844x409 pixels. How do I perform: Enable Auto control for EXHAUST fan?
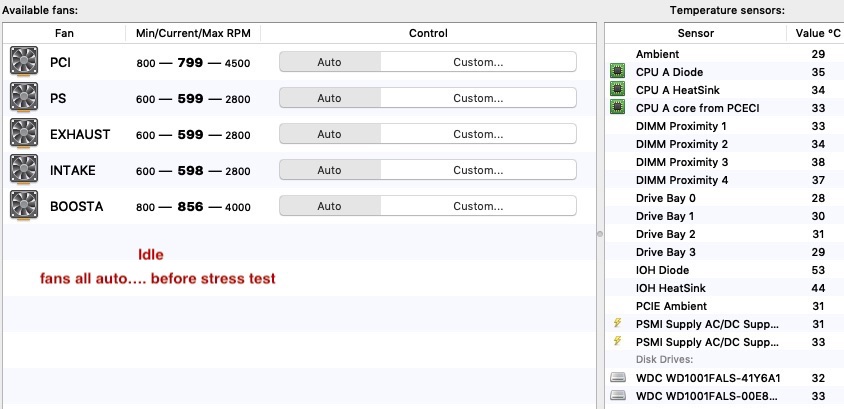[329, 134]
